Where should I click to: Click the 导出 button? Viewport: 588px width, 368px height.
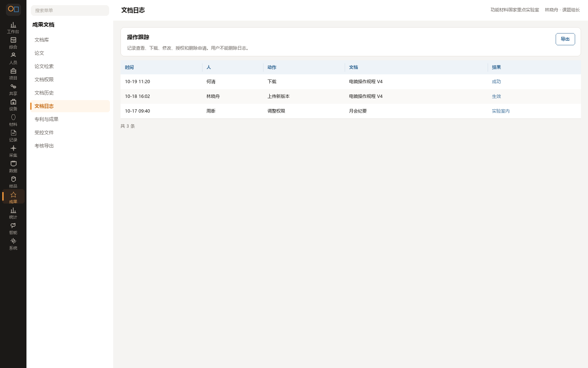pyautogui.click(x=565, y=39)
